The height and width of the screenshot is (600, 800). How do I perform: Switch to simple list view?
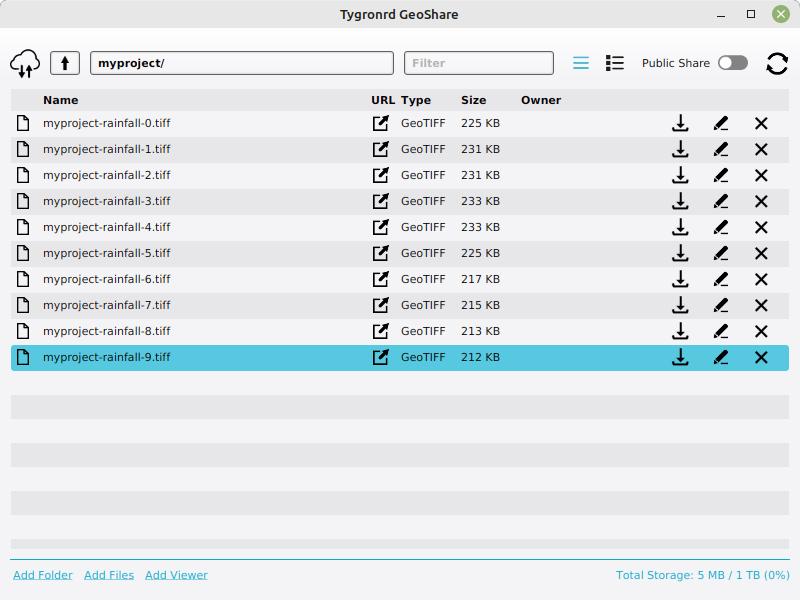tap(581, 63)
